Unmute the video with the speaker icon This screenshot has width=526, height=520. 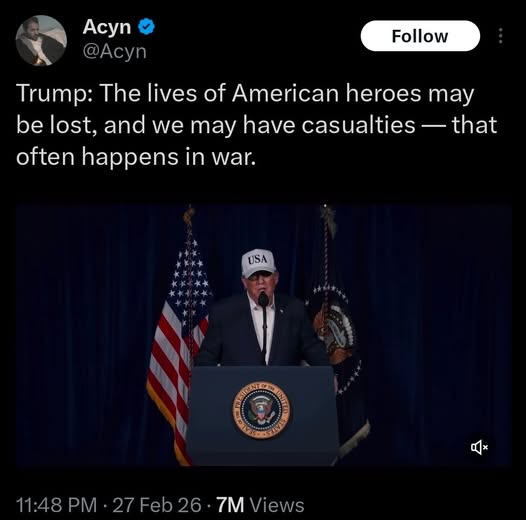[x=479, y=447]
